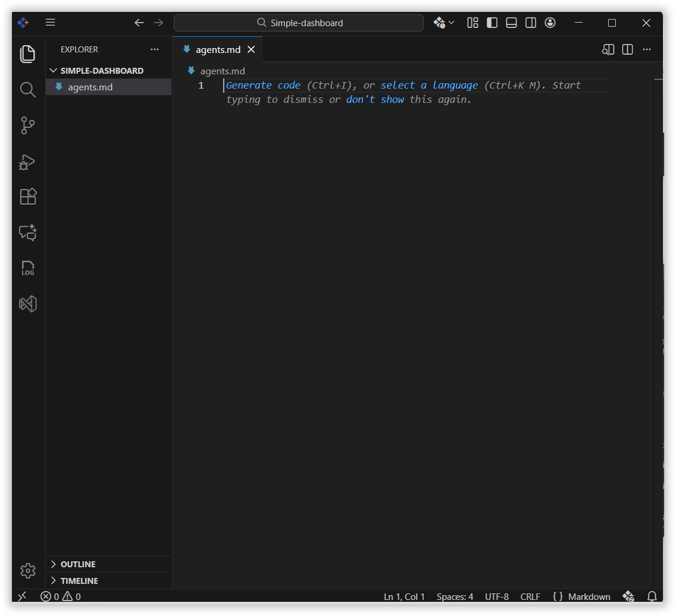Image resolution: width=676 pixels, height=616 pixels.
Task: Open the Chat view in activity bar
Action: (x=28, y=232)
